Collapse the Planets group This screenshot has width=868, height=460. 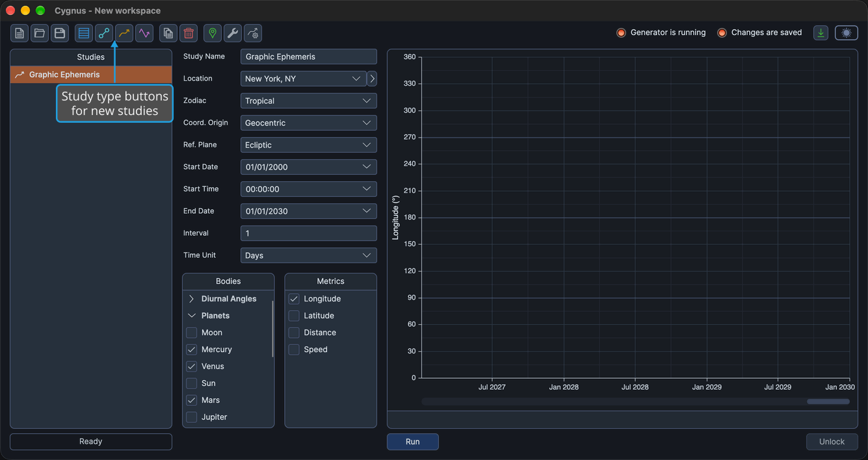click(192, 316)
